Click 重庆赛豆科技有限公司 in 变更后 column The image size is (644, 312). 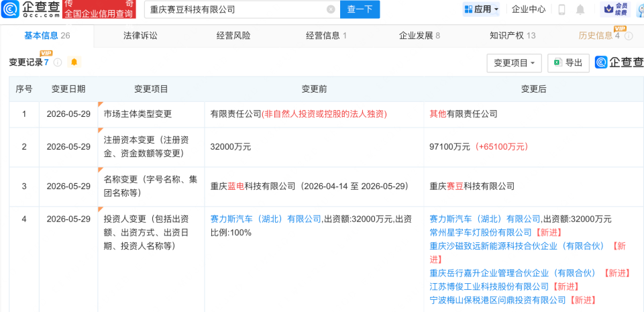pos(472,187)
